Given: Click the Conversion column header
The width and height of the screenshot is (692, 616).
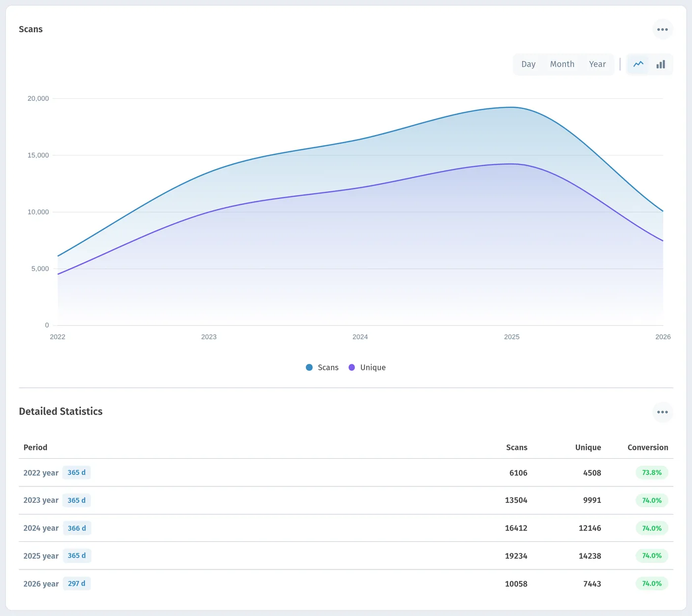Looking at the screenshot, I should coord(648,447).
